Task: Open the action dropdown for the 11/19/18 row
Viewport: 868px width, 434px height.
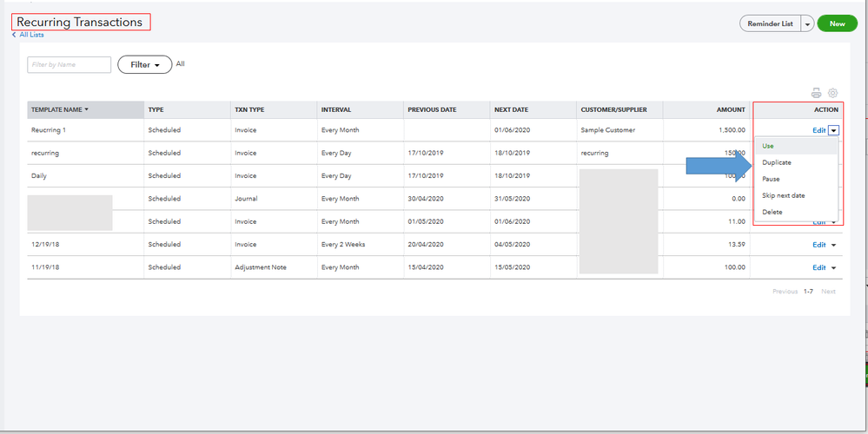Action: (x=833, y=267)
